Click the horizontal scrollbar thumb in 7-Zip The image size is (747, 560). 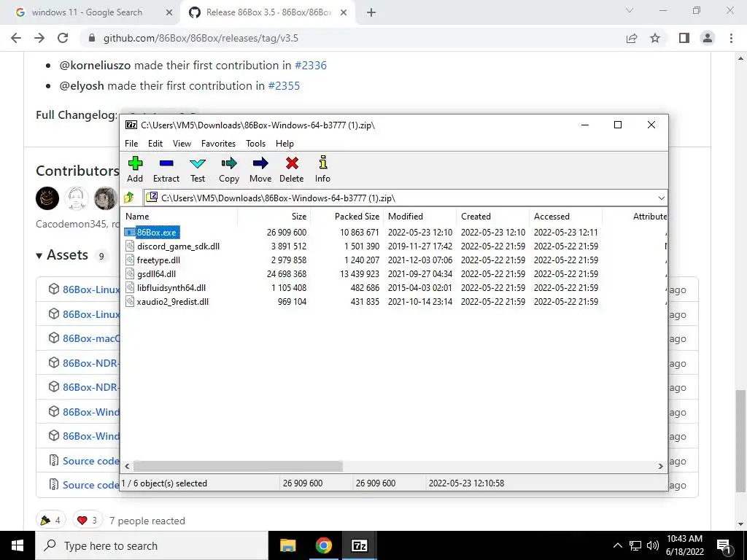(x=238, y=466)
